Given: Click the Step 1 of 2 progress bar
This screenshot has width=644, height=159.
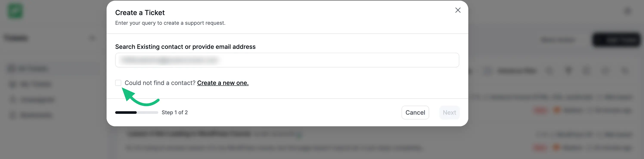Looking at the screenshot, I should tap(137, 113).
